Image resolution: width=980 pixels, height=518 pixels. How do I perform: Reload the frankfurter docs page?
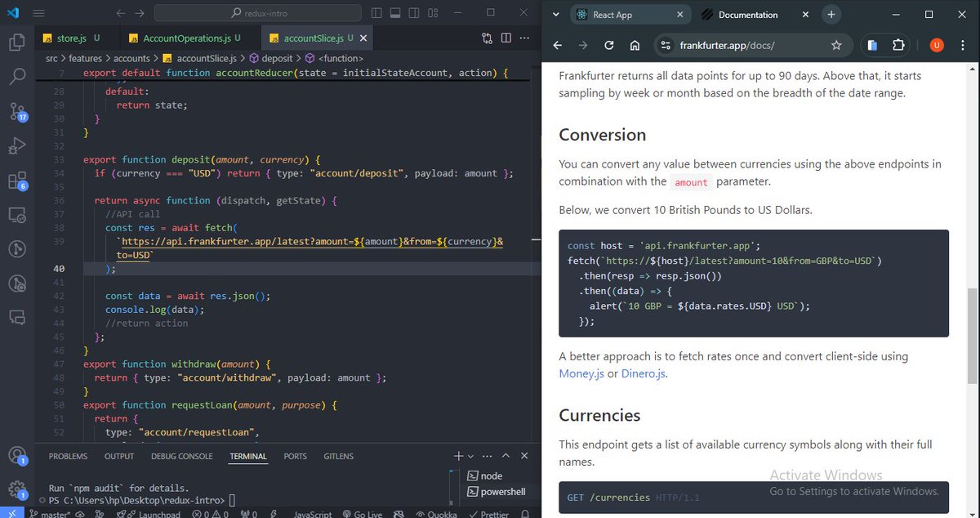(608, 46)
